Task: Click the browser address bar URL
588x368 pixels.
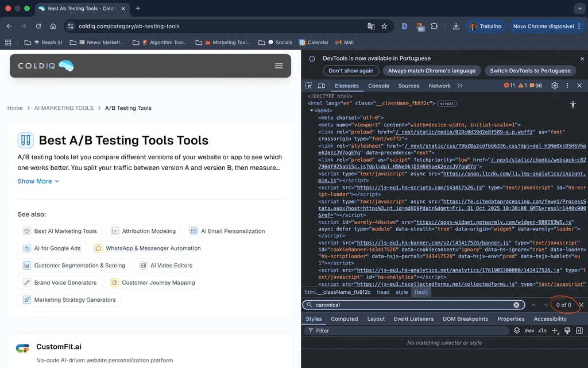Action: coord(129,26)
